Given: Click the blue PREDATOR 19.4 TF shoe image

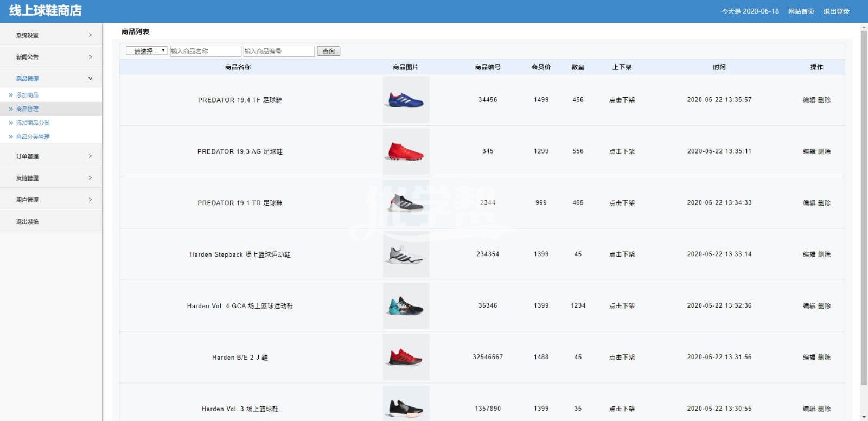Looking at the screenshot, I should tap(406, 100).
